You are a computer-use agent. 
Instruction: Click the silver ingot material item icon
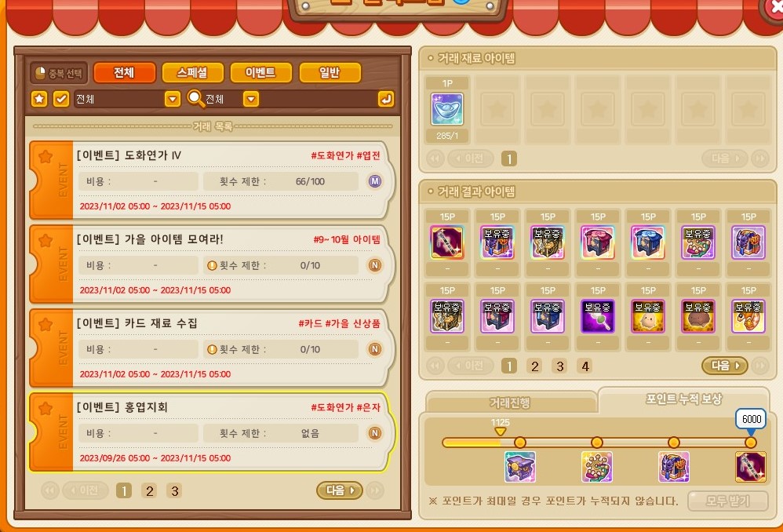point(447,108)
